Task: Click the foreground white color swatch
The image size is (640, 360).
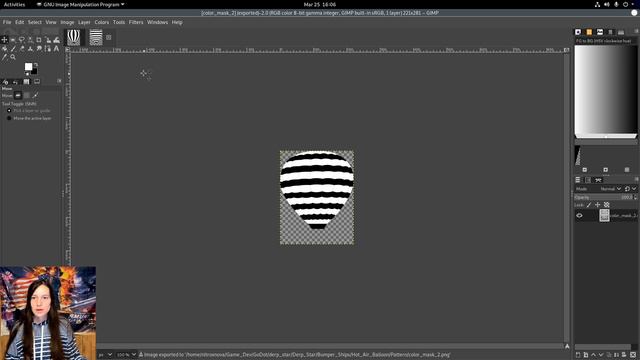Action: 28,66
